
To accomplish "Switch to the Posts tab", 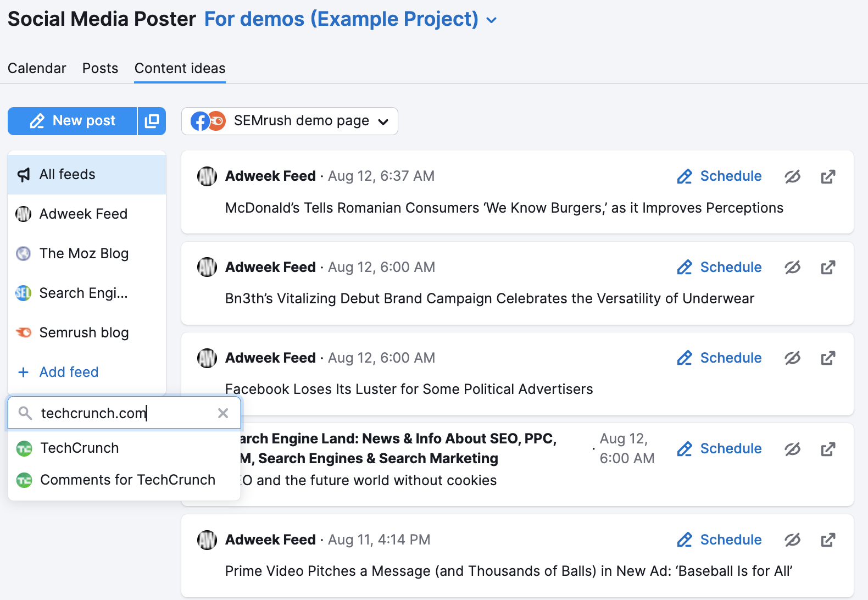I will coord(100,68).
